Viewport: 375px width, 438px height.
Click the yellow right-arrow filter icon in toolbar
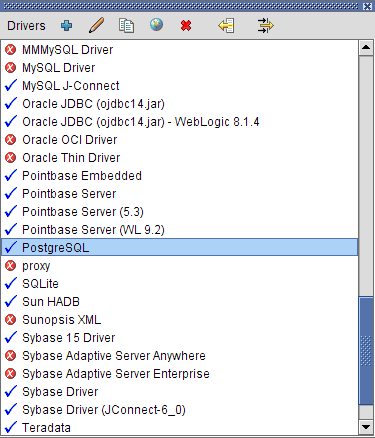pos(265,26)
